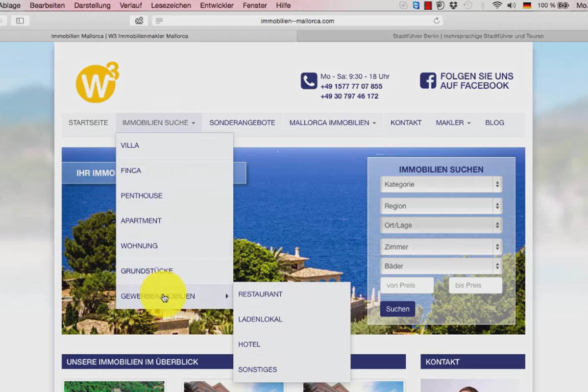
Task: Click the phone icon in header
Action: click(309, 81)
